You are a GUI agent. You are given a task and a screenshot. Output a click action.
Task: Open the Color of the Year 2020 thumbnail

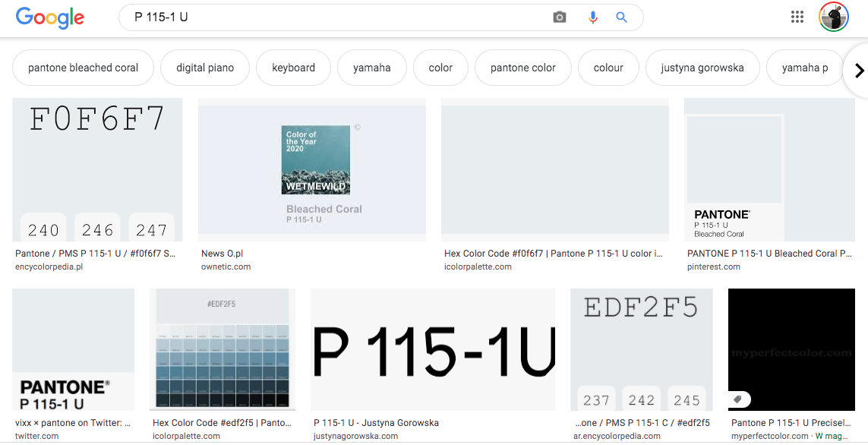pyautogui.click(x=312, y=169)
